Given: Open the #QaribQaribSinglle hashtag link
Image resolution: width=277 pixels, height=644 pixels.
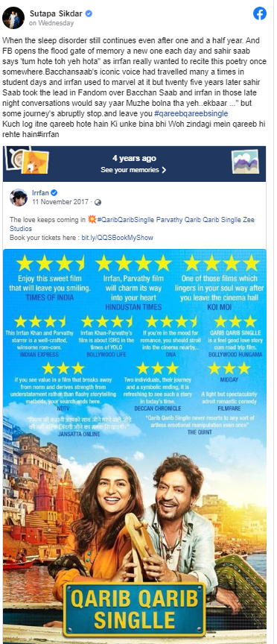Looking at the screenshot, I should tap(126, 220).
